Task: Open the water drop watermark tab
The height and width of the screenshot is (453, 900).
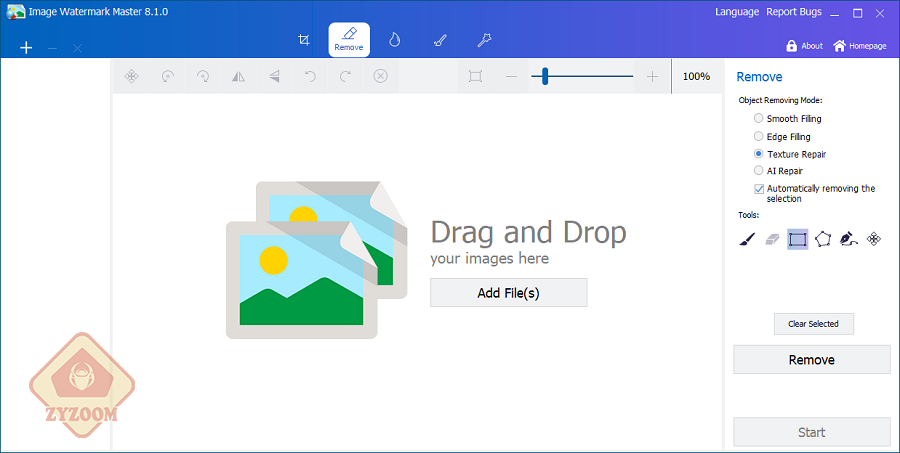Action: (x=394, y=40)
